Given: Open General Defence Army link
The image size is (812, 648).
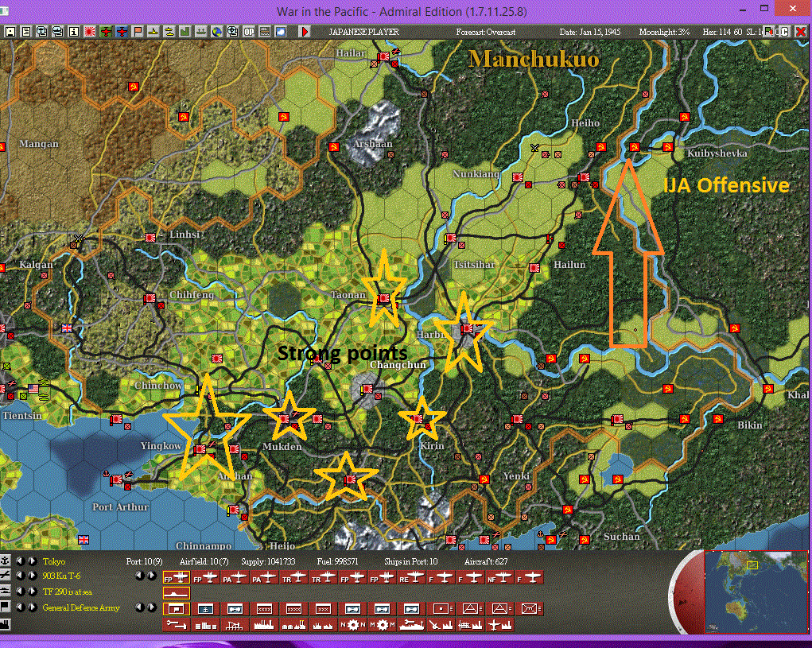Looking at the screenshot, I should [81, 607].
